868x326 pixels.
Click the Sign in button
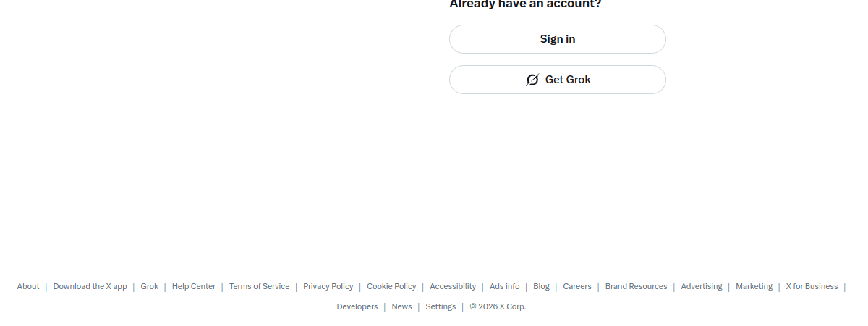click(x=557, y=39)
